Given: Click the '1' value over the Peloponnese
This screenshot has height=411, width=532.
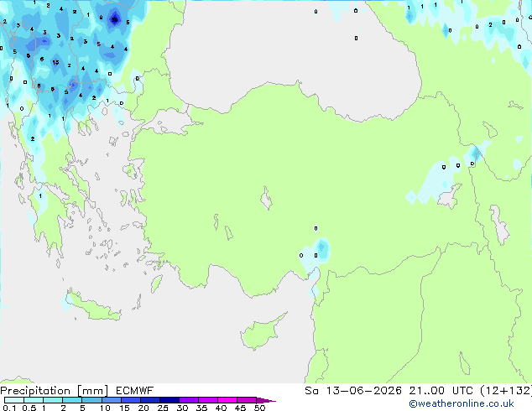Looking at the screenshot, I should [x=40, y=196].
